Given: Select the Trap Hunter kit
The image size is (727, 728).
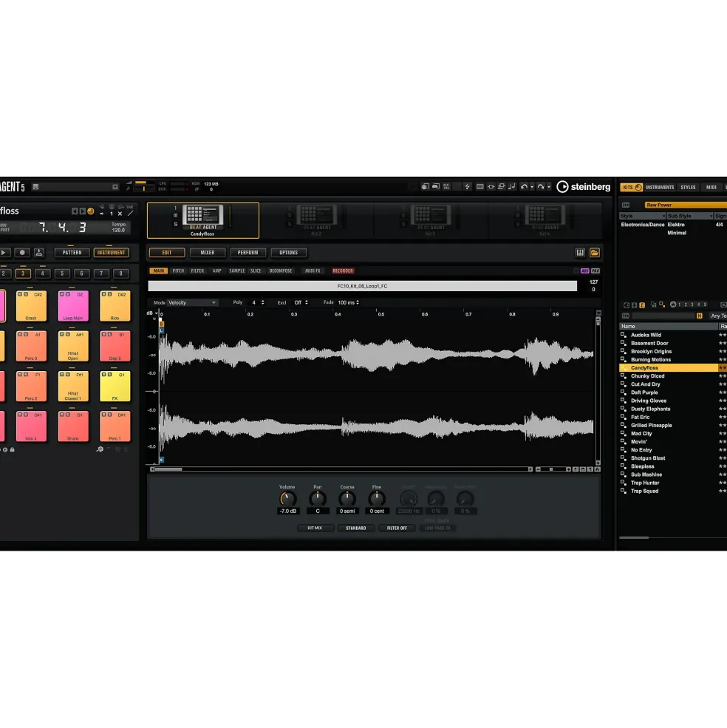Looking at the screenshot, I should [669, 483].
